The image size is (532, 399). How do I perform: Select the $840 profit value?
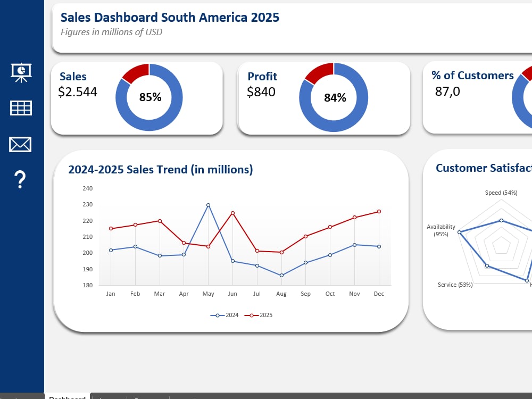[x=261, y=92]
